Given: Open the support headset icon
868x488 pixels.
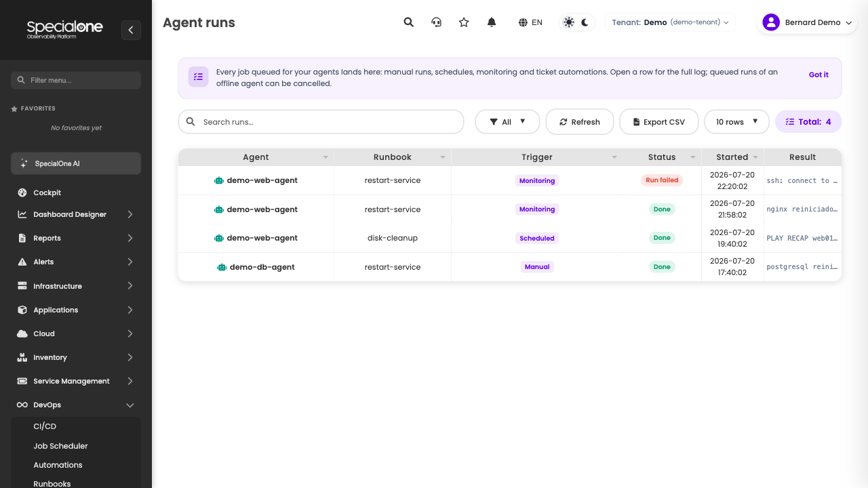Looking at the screenshot, I should 437,22.
